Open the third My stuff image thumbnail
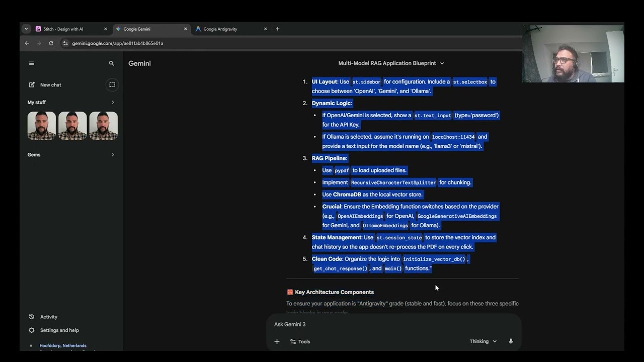This screenshot has width=644, height=362. tap(103, 126)
